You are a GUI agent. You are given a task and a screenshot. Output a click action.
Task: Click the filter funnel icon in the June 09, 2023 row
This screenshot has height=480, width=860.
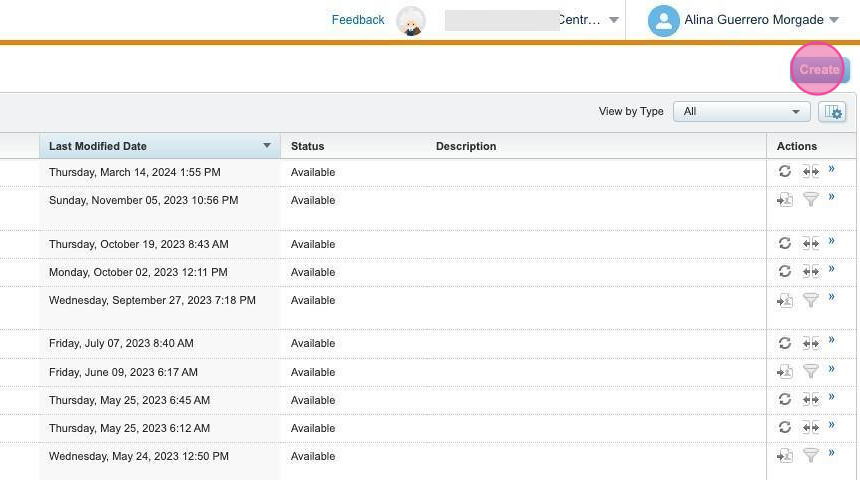coord(811,371)
